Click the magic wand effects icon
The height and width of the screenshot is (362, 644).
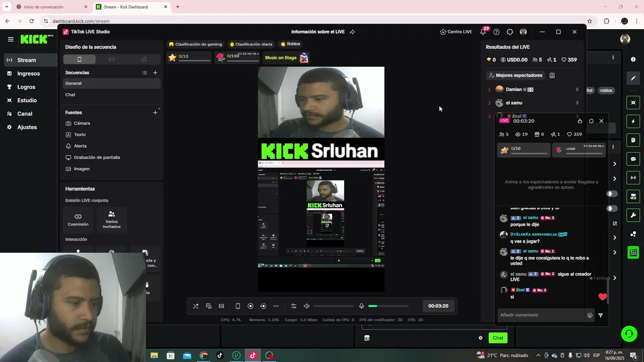(x=196, y=306)
